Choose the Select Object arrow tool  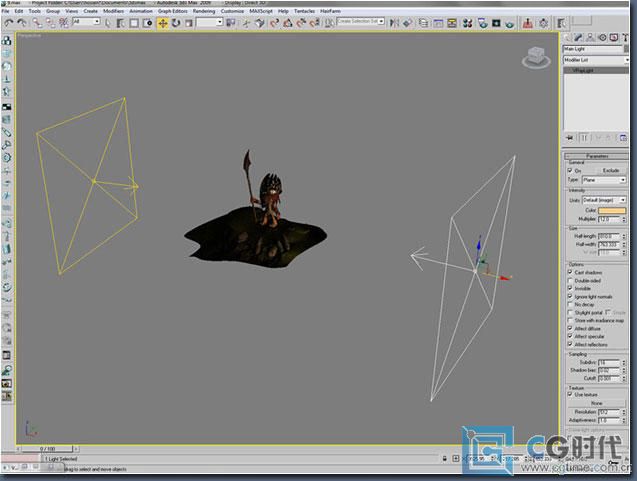coord(108,23)
